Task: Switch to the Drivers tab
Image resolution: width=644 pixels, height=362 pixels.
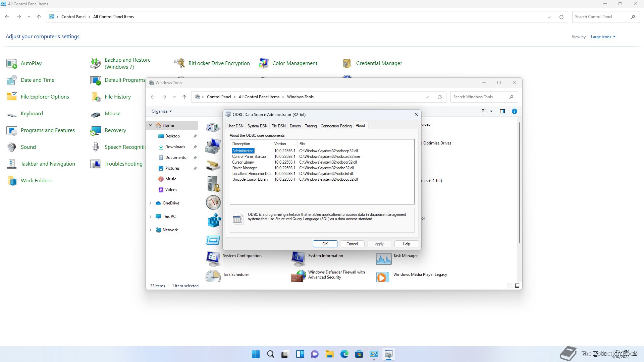Action: [295, 126]
